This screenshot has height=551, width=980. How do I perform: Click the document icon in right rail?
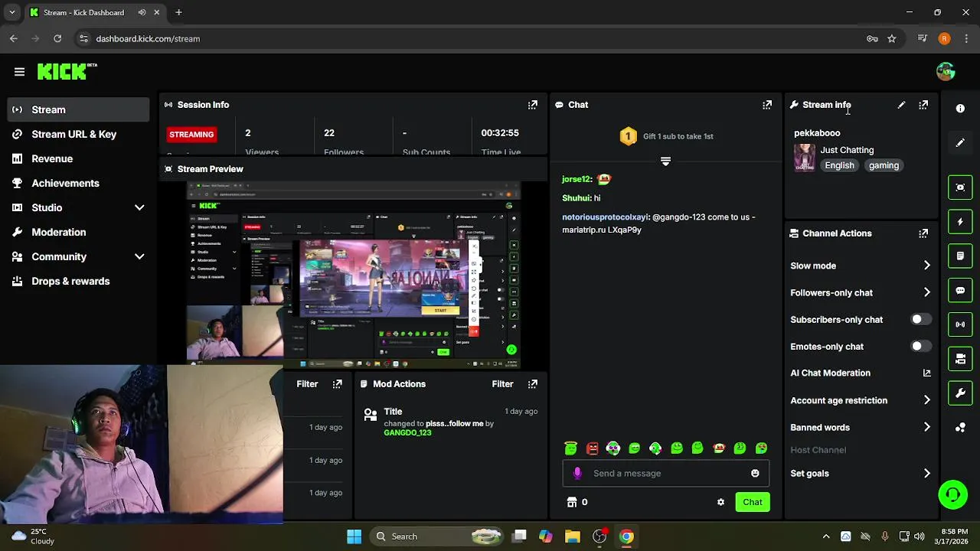tap(960, 256)
